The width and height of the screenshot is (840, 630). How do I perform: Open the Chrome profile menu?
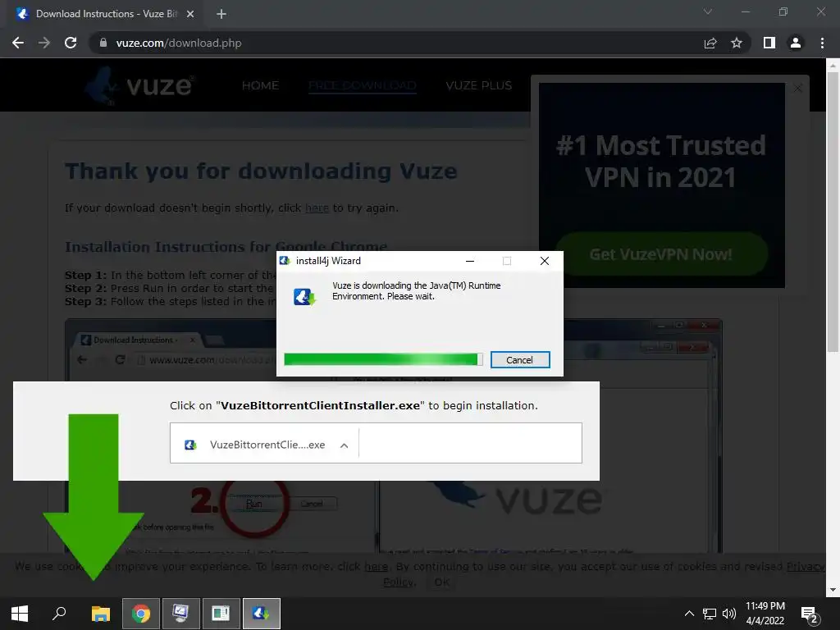(796, 43)
